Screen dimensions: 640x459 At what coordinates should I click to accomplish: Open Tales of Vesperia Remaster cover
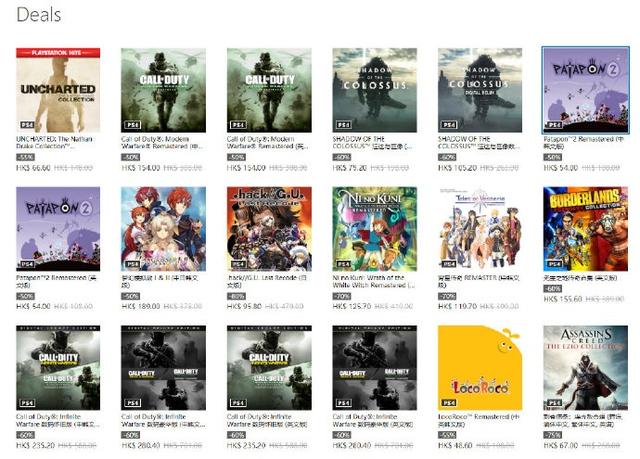click(x=480, y=229)
